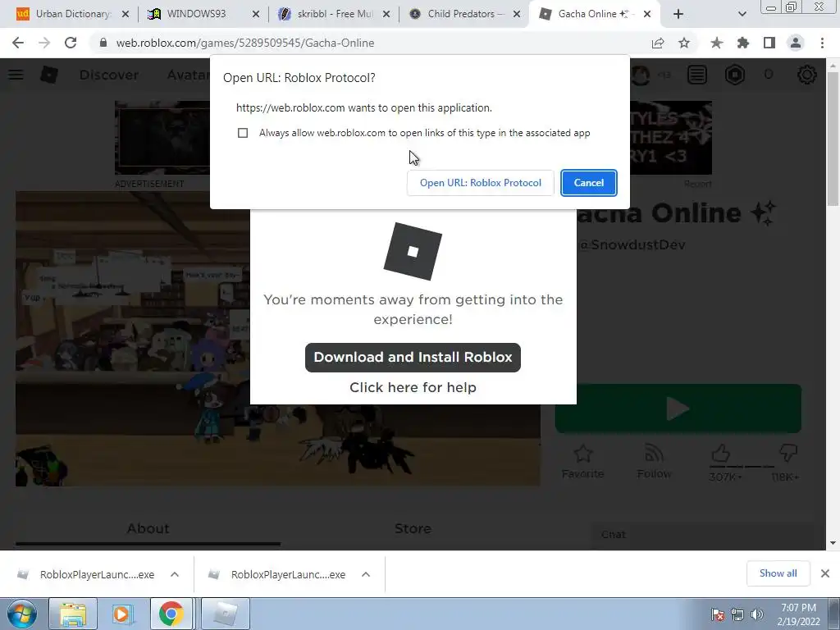Close the WINDOWS93 tab

(x=256, y=14)
